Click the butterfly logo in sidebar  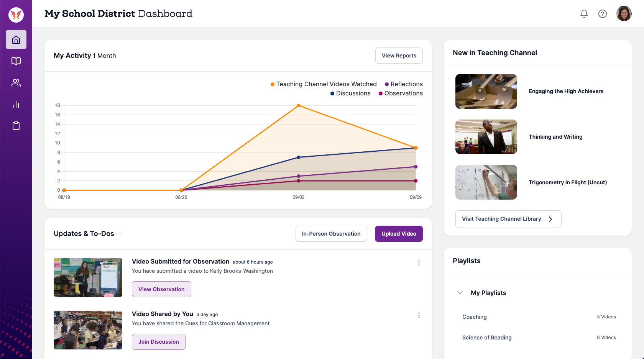click(16, 15)
